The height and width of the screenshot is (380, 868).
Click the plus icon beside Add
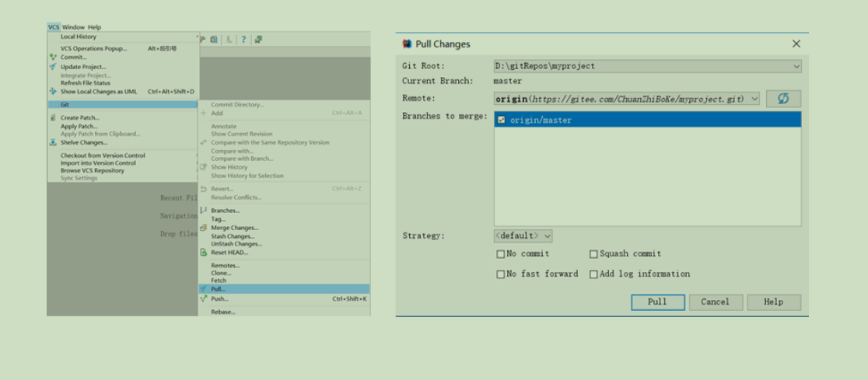(203, 113)
